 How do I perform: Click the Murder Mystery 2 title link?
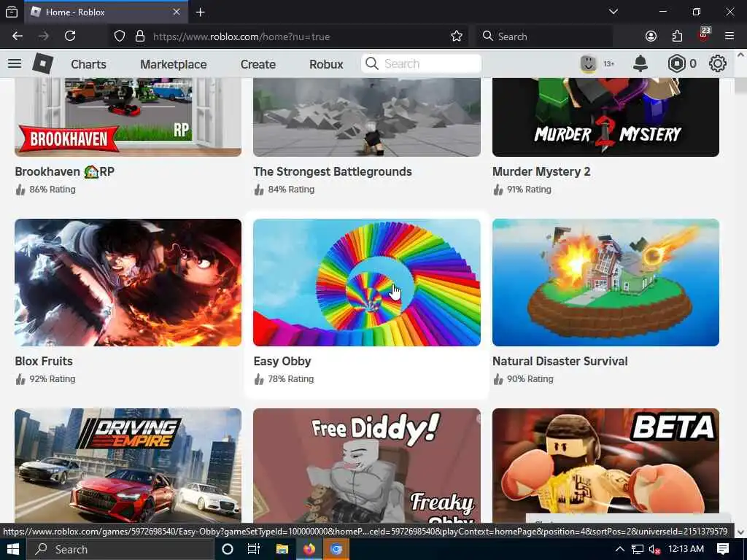tap(541, 171)
